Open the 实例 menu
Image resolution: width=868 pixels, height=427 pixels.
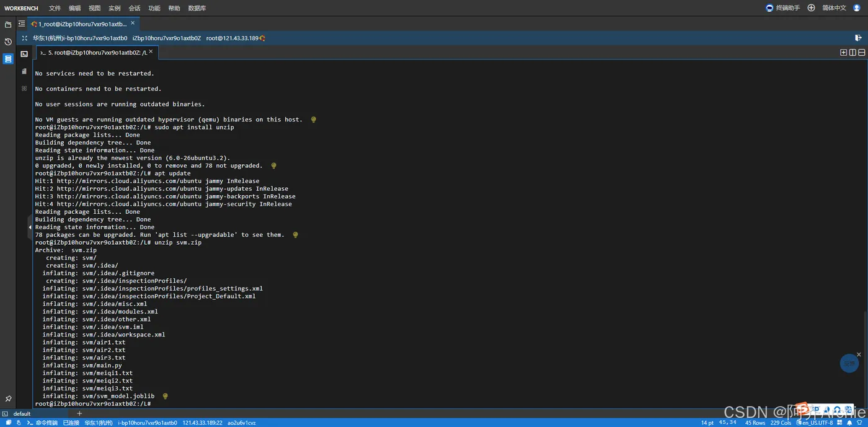[114, 8]
